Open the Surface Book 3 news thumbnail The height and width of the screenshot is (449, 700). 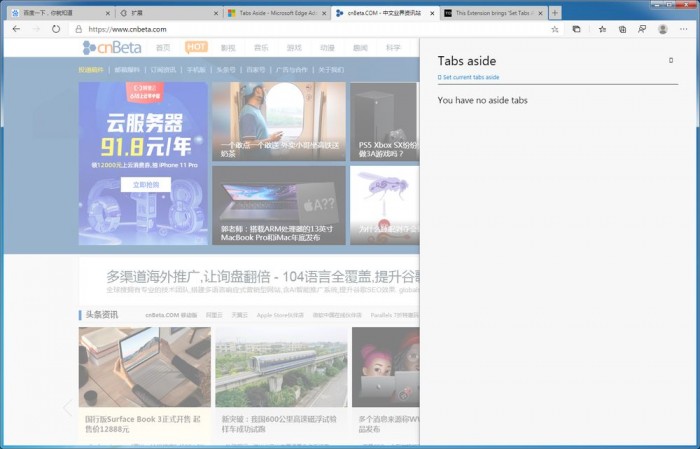(x=145, y=367)
